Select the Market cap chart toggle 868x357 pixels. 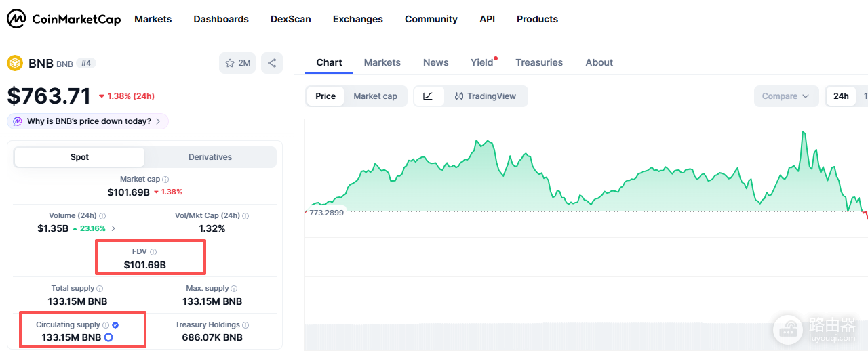(375, 96)
